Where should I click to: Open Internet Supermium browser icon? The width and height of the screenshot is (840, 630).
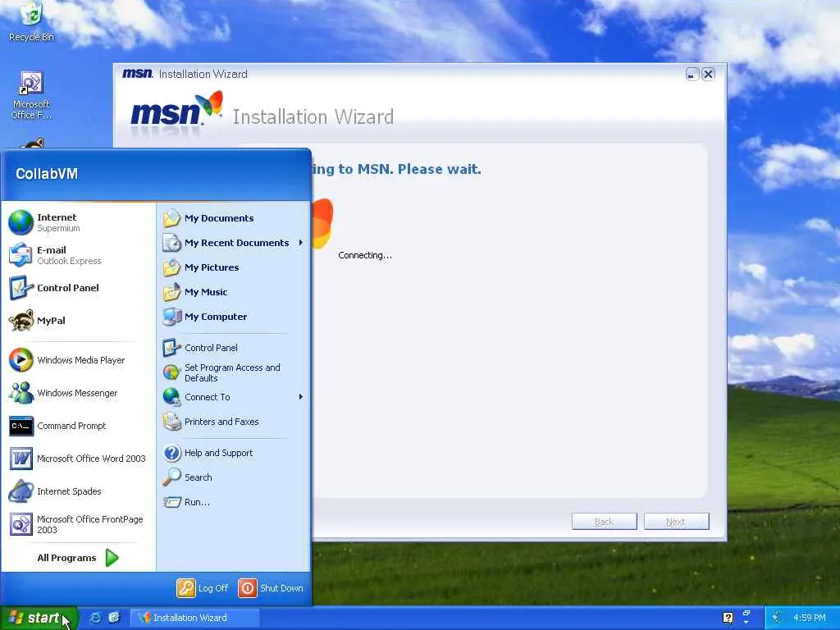[21, 222]
